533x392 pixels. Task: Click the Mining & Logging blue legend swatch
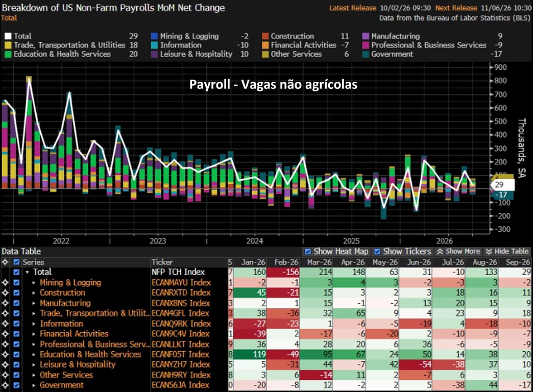tap(154, 36)
